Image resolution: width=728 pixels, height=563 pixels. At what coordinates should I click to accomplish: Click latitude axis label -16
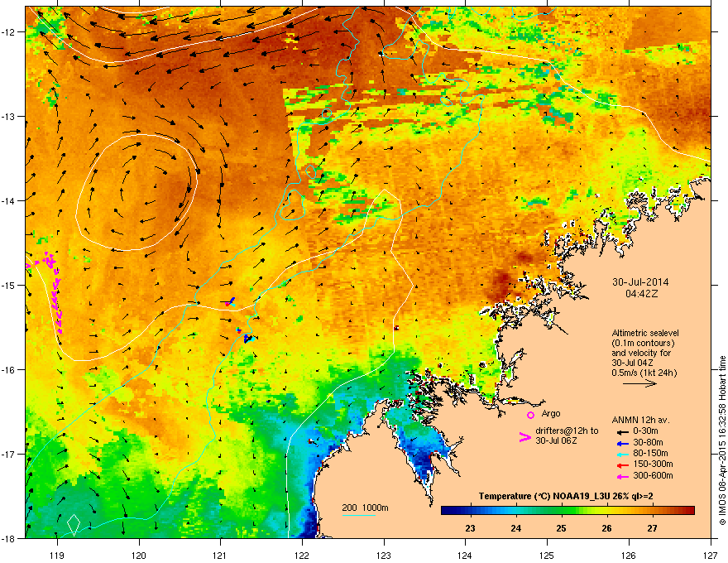click(x=9, y=369)
